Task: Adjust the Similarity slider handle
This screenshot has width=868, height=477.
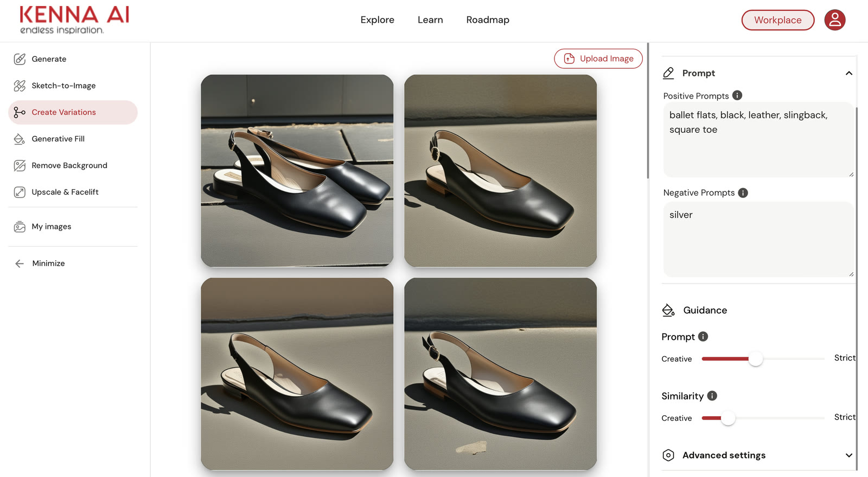Action: click(728, 418)
